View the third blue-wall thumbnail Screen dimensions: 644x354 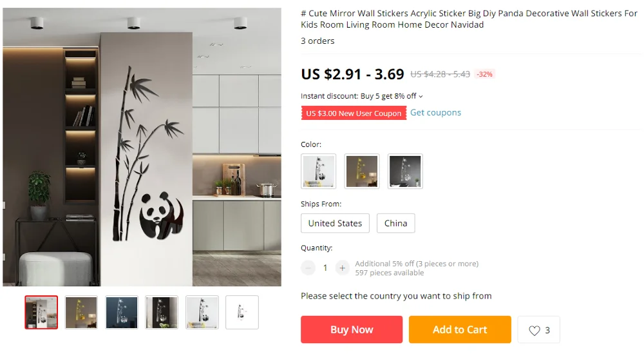[x=122, y=313]
